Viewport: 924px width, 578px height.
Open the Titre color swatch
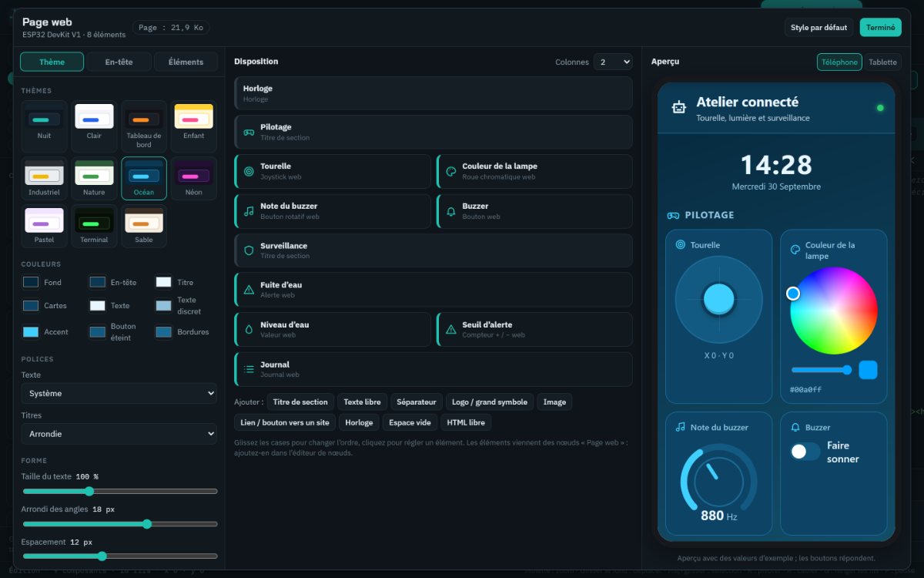(163, 282)
